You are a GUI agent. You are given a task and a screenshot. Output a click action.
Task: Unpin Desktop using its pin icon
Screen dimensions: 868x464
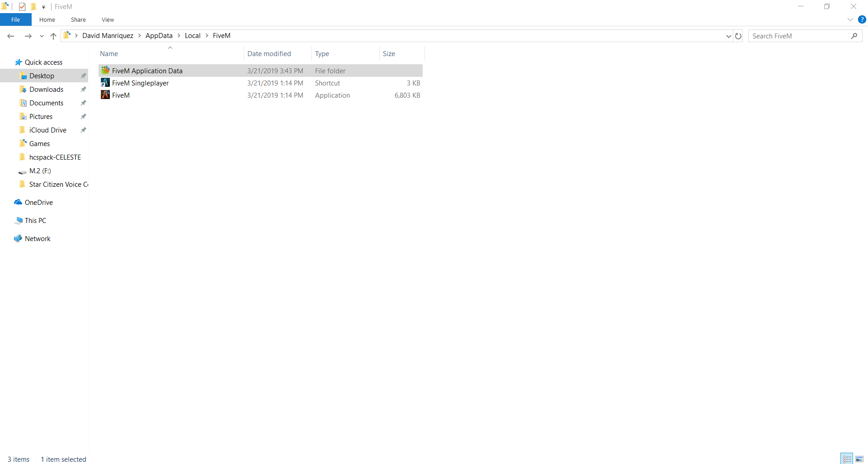click(83, 76)
